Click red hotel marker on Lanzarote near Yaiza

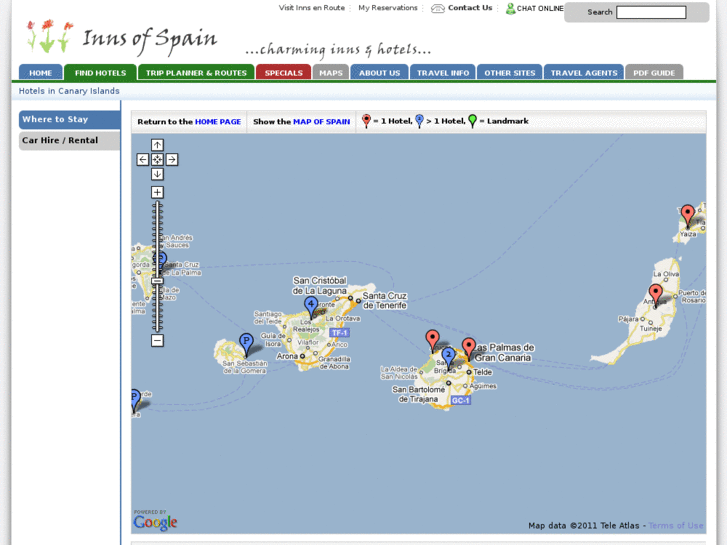[x=688, y=215]
